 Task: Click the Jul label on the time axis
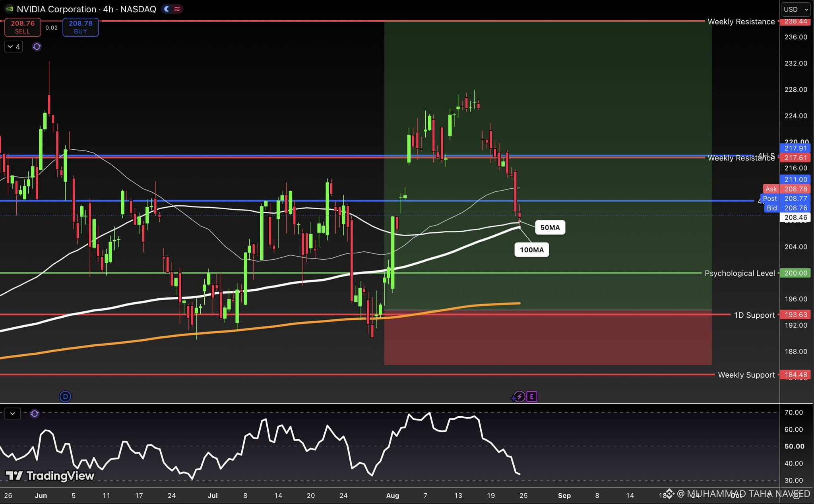click(213, 496)
